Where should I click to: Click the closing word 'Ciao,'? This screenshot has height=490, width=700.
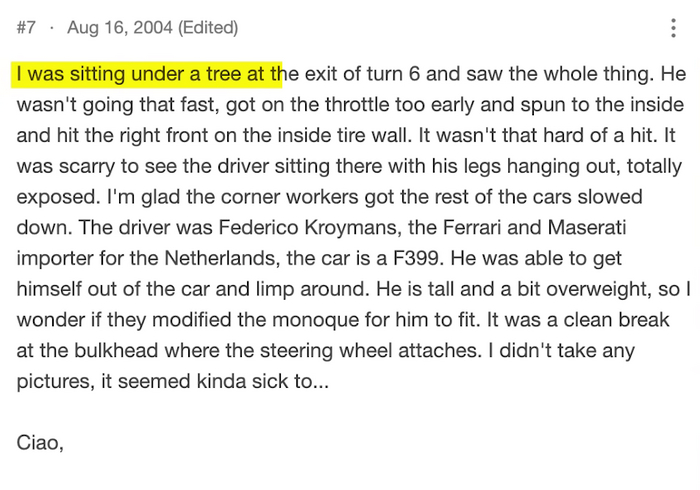(40, 443)
